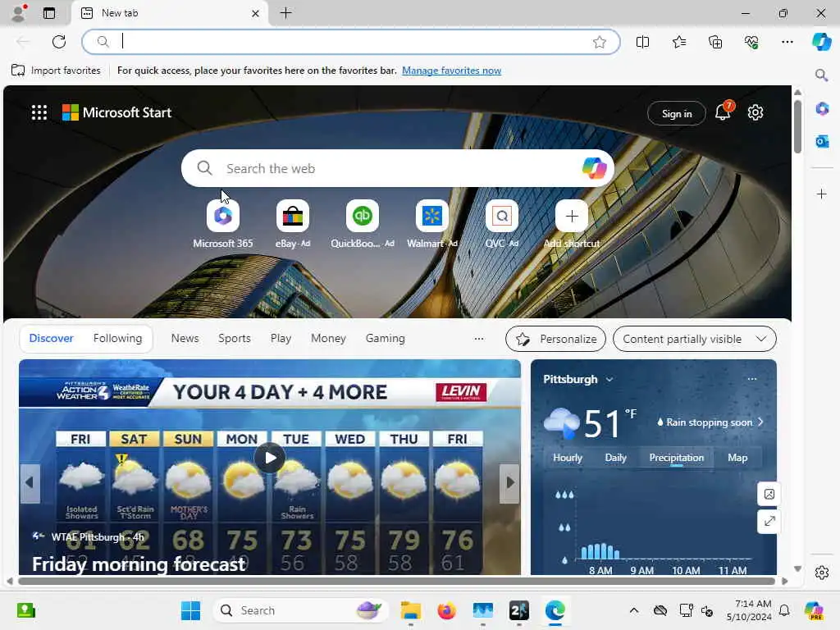The height and width of the screenshot is (630, 840).
Task: Click the background image info button
Action: click(769, 494)
